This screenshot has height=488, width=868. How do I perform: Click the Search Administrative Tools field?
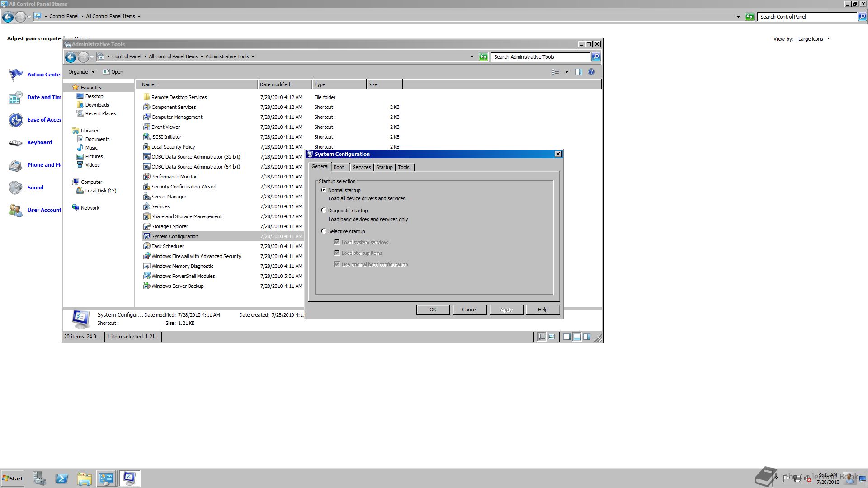pos(541,57)
